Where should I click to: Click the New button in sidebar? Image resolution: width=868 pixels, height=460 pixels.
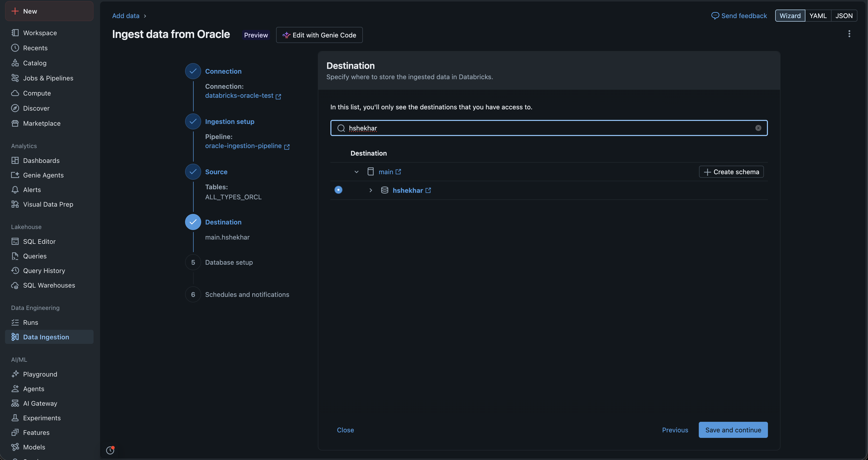pyautogui.click(x=49, y=11)
